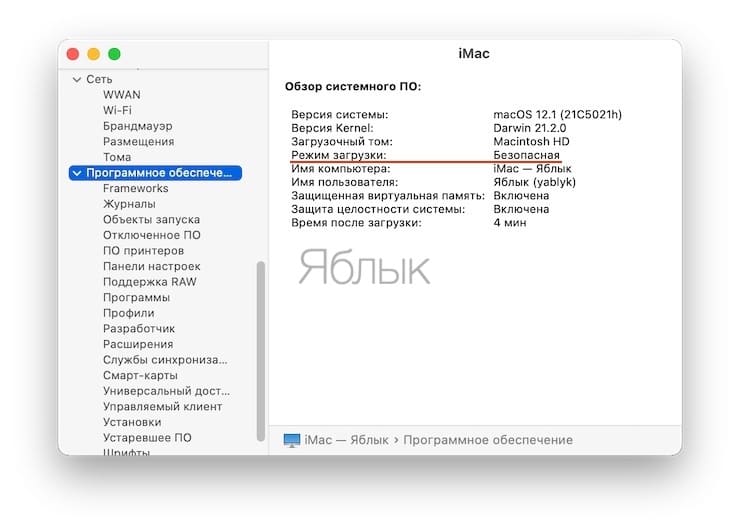
Task: Select Wi-Fi in the sidebar
Action: [x=117, y=110]
